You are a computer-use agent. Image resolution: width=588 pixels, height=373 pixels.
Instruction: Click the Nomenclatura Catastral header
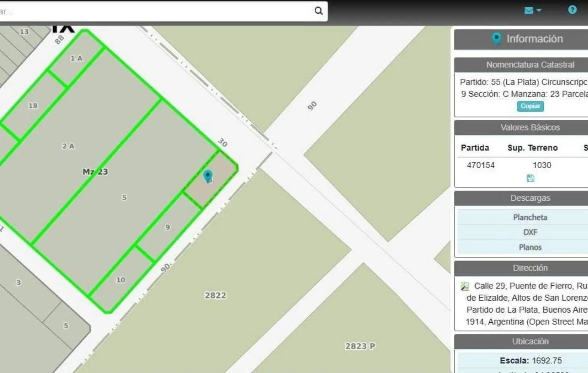click(521, 65)
